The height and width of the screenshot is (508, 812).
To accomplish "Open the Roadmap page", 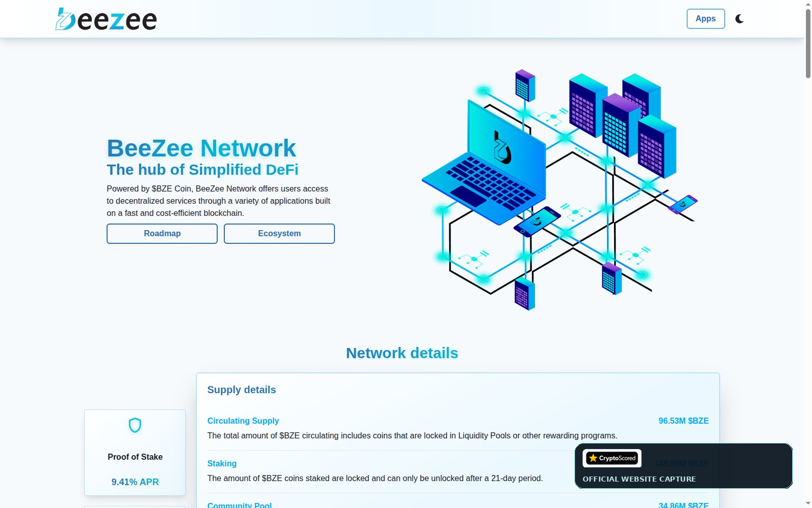I will pyautogui.click(x=162, y=234).
